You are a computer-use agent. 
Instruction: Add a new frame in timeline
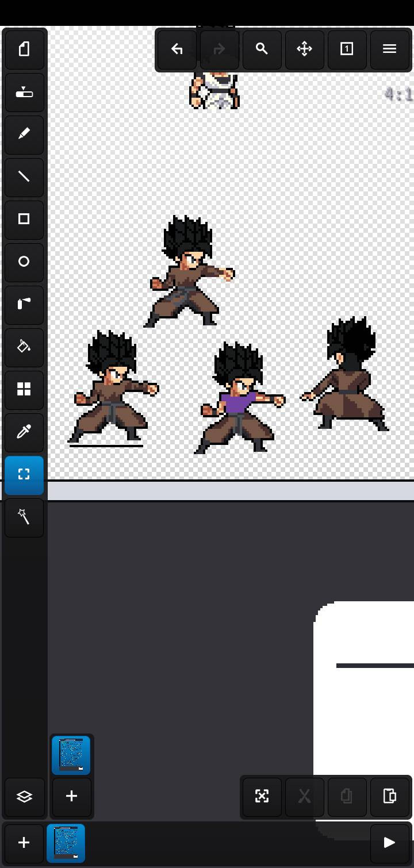pos(24,843)
